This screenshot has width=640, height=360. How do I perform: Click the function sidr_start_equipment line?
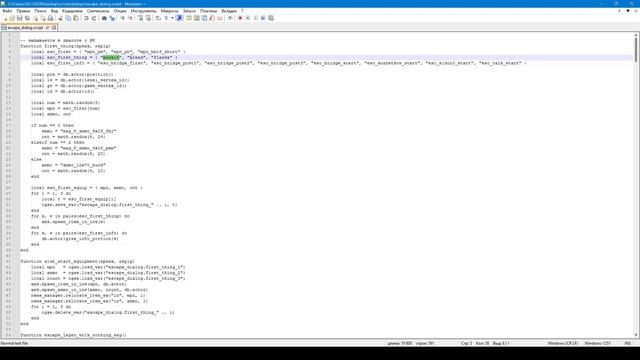77,261
